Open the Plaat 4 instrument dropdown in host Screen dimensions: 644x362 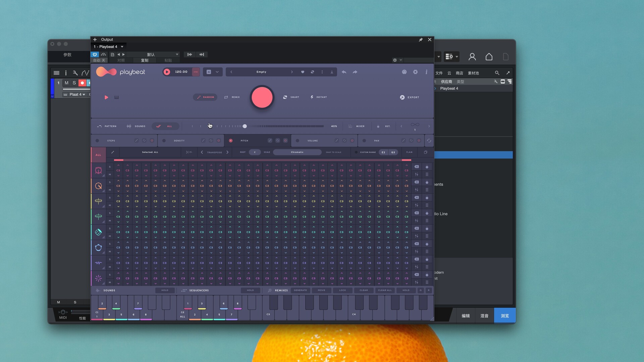(77, 95)
